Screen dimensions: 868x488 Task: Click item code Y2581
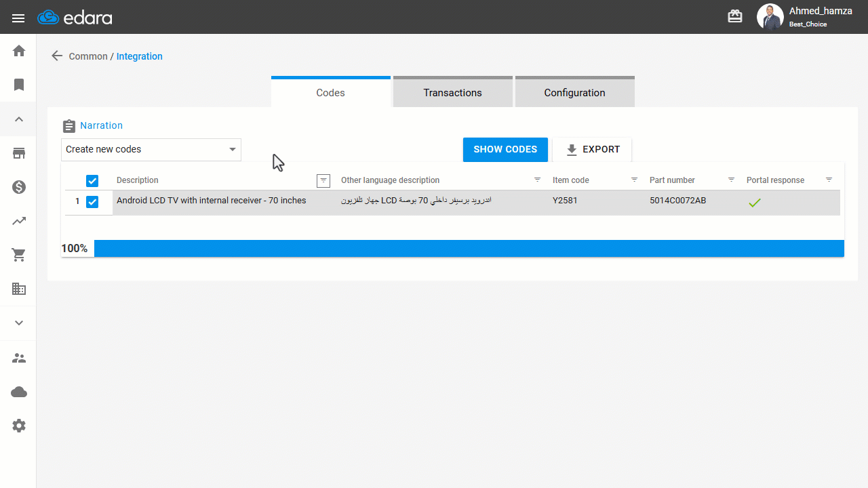click(x=565, y=201)
